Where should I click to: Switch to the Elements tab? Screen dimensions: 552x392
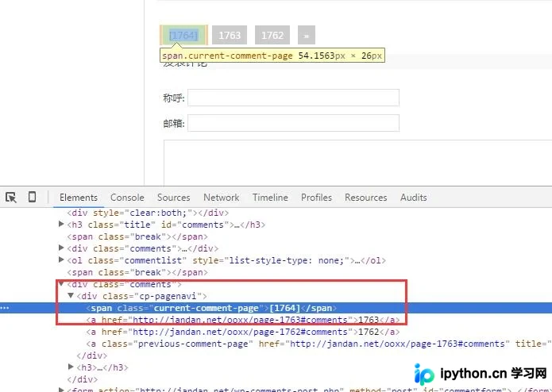pos(79,198)
